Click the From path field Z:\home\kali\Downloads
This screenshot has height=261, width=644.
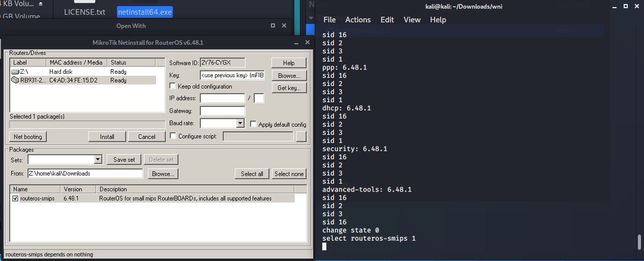pos(85,173)
